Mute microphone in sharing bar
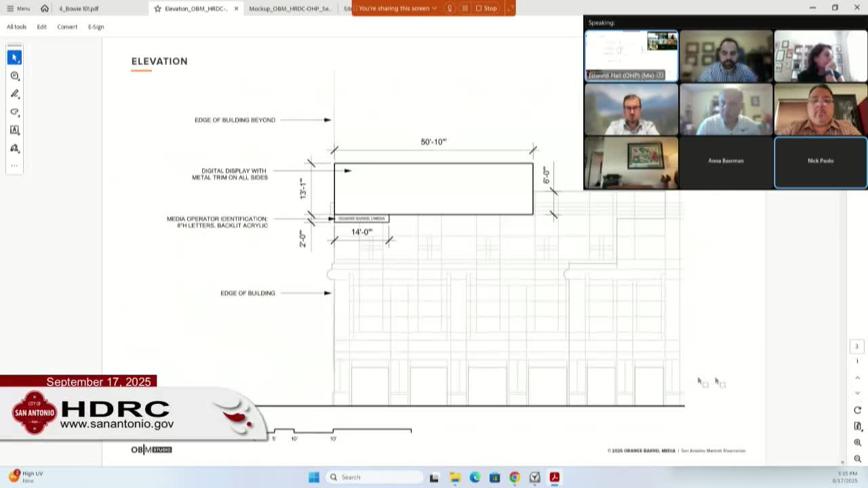The width and height of the screenshot is (868, 488). click(450, 8)
